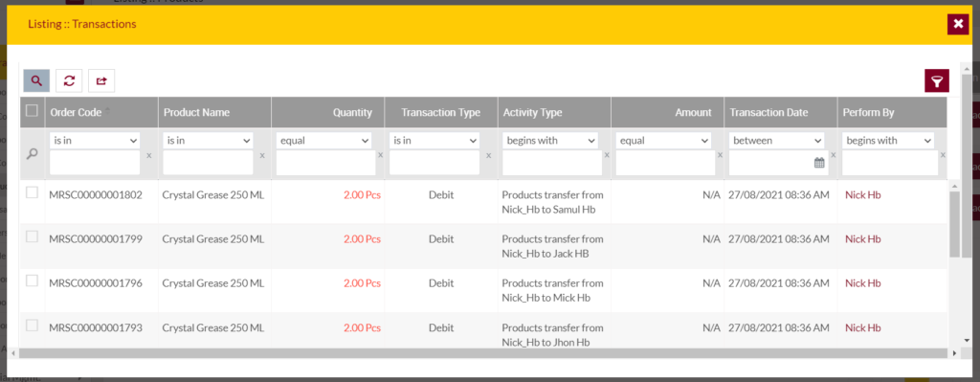Sort by Transaction Date column header
The height and width of the screenshot is (382, 980).
(768, 113)
